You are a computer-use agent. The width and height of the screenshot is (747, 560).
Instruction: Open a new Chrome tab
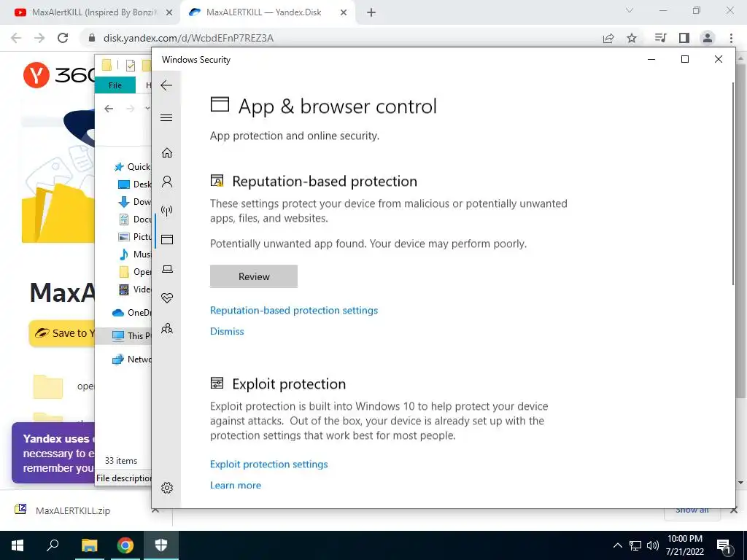371,12
